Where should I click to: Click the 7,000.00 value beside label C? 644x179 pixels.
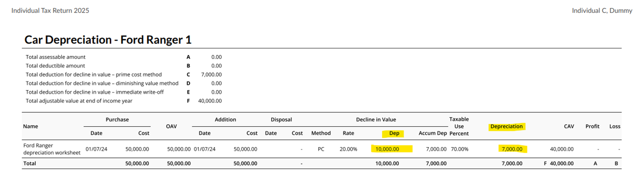211,74
